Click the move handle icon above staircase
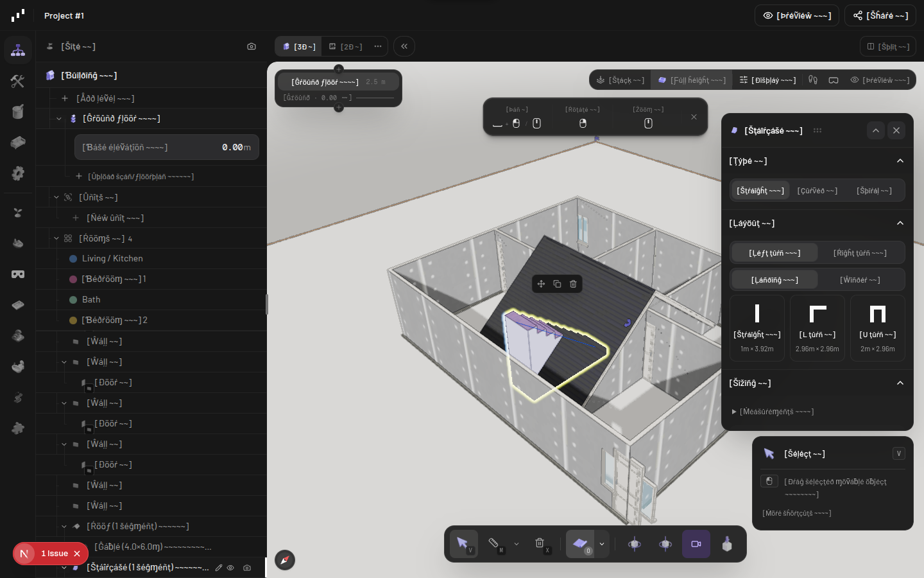 point(541,284)
